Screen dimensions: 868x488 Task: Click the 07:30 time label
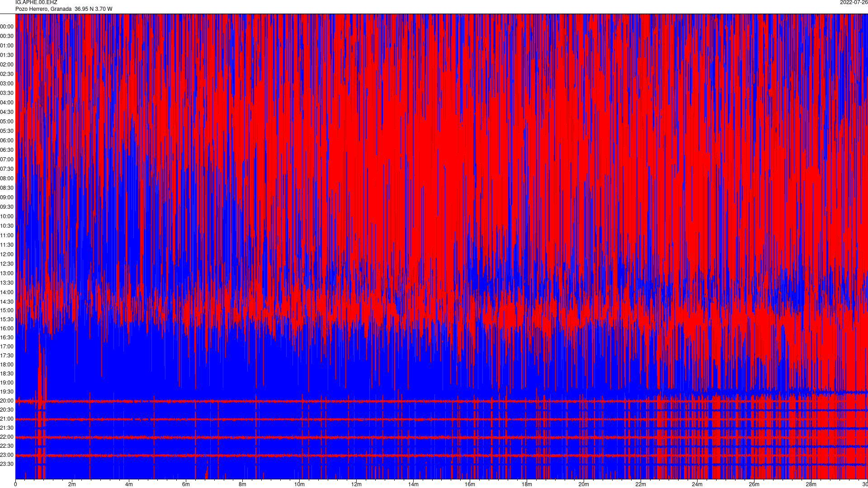tap(7, 169)
